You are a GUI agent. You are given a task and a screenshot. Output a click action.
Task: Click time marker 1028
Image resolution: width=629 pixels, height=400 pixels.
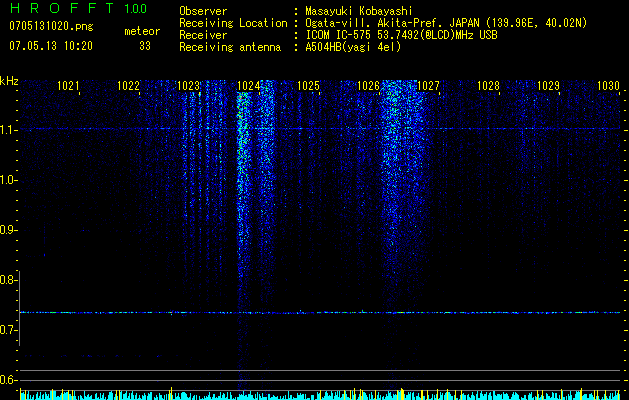(488, 86)
